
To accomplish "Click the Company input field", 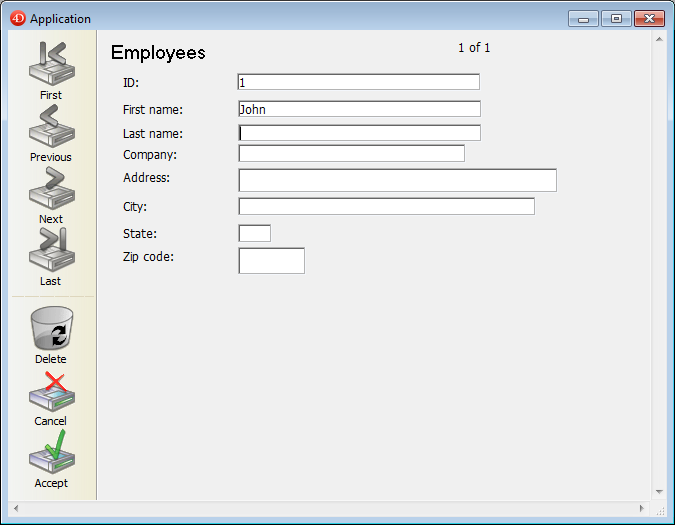I will 351,153.
